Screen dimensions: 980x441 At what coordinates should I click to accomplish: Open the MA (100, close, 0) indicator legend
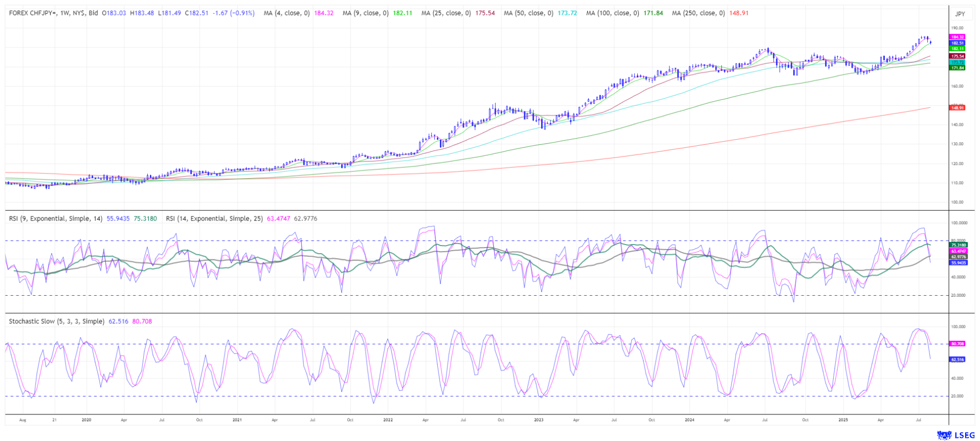(x=612, y=13)
